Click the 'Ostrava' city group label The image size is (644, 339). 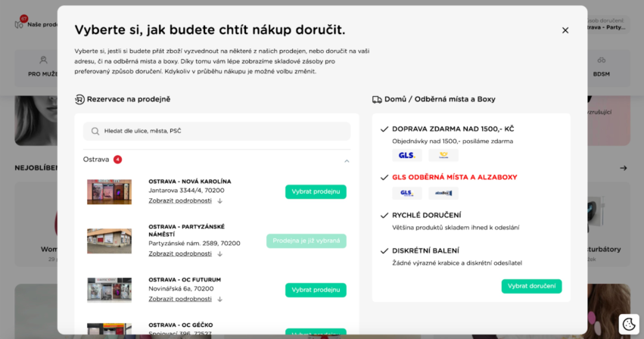96,160
